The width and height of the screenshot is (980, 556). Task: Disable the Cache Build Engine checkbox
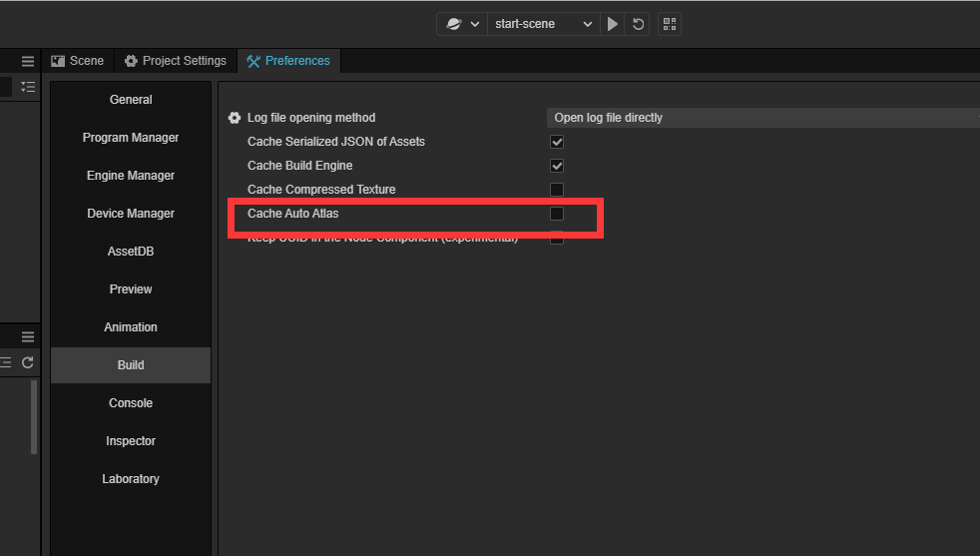click(557, 166)
